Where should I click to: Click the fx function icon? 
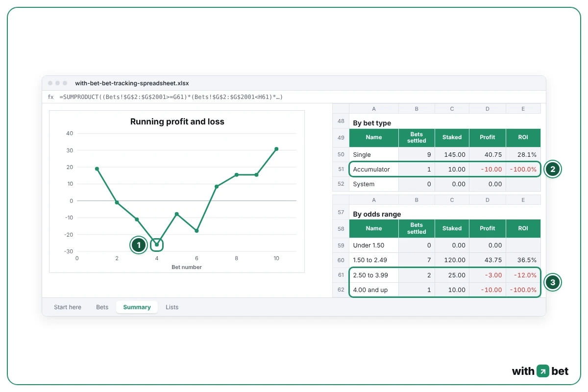coord(50,97)
